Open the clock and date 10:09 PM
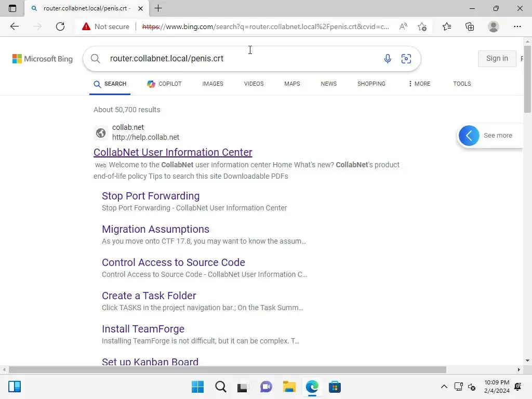This screenshot has height=399, width=532. (x=497, y=387)
